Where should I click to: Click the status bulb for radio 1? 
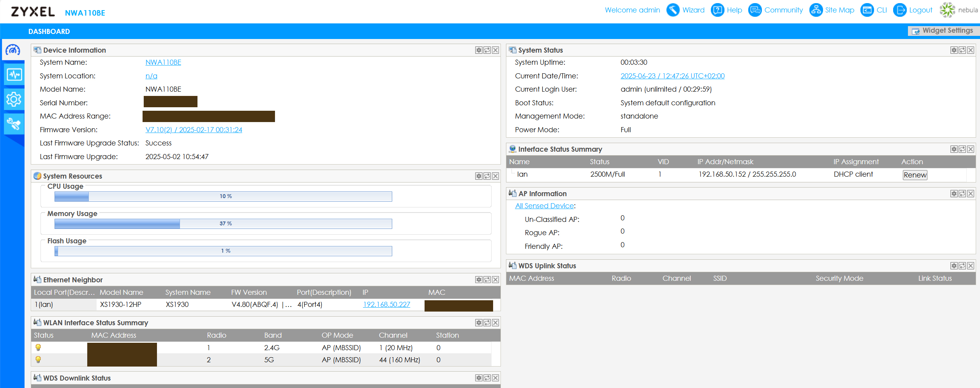point(38,347)
